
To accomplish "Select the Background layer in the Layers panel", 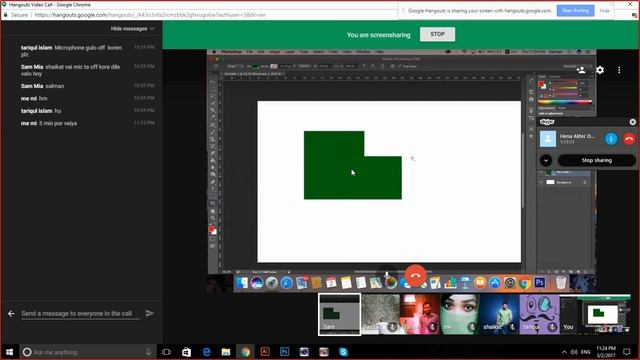I will coord(565,182).
